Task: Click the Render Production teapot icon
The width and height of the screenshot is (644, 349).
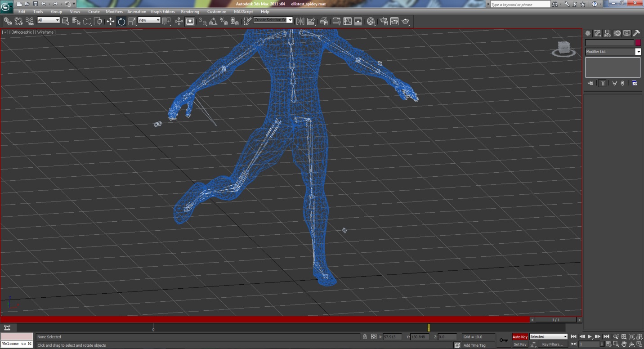Action: (406, 21)
